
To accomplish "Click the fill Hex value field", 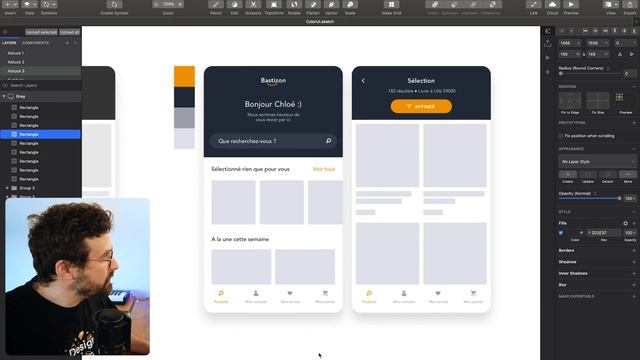I will tap(604, 233).
